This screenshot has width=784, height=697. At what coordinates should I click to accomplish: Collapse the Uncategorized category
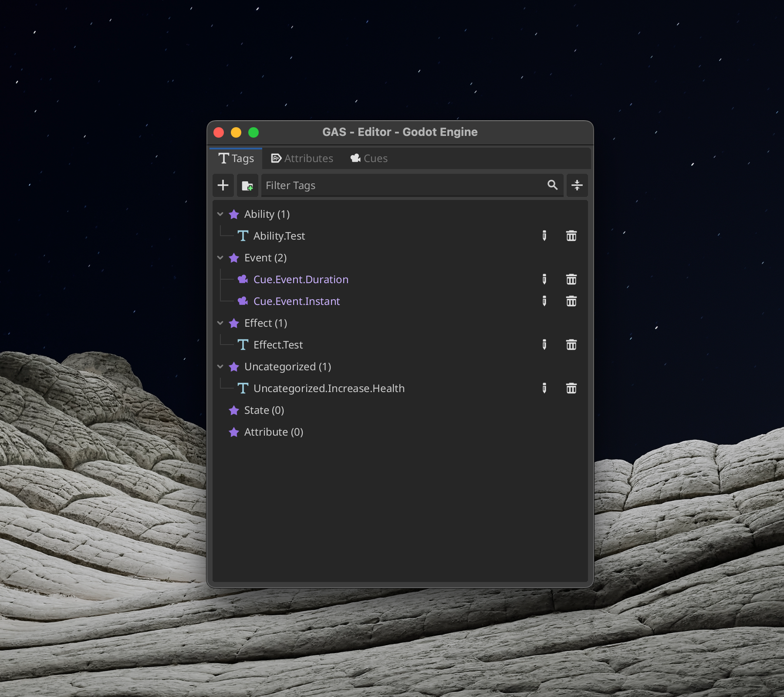[x=220, y=366]
